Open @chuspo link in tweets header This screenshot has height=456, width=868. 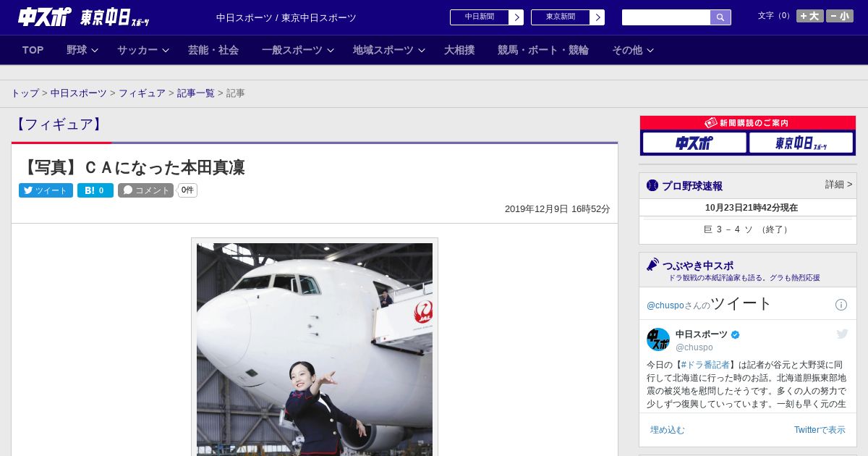(665, 305)
